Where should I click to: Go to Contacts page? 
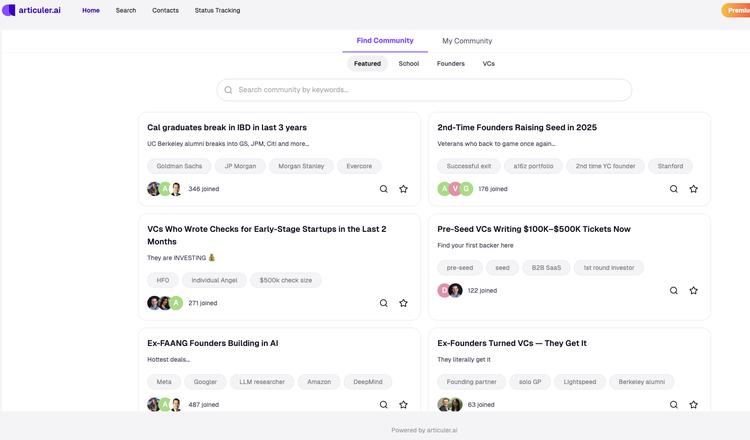[x=165, y=10]
